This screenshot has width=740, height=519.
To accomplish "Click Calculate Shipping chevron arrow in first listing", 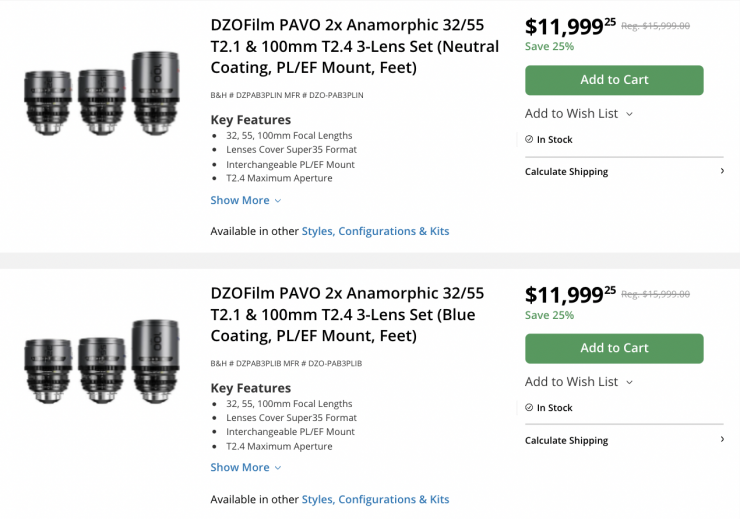I will tap(722, 172).
